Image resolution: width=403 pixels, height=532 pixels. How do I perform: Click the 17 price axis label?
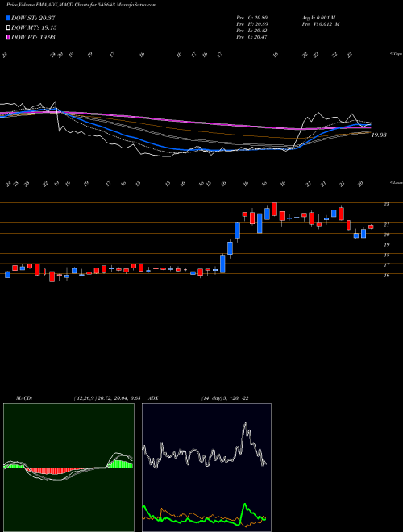(386, 265)
